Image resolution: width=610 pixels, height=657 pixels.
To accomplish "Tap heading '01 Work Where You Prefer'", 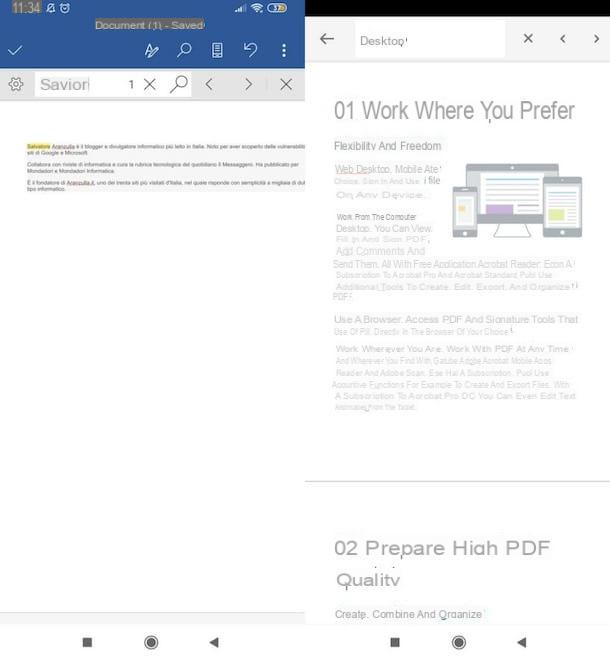I will [x=454, y=111].
